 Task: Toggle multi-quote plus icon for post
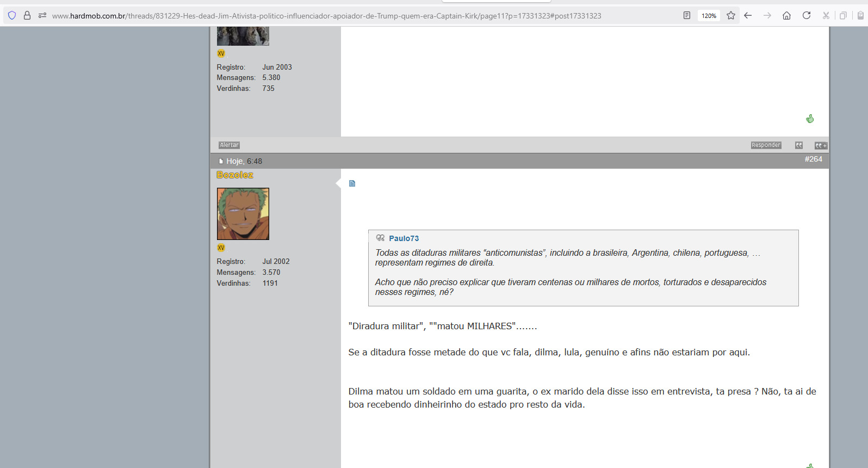[x=821, y=145]
